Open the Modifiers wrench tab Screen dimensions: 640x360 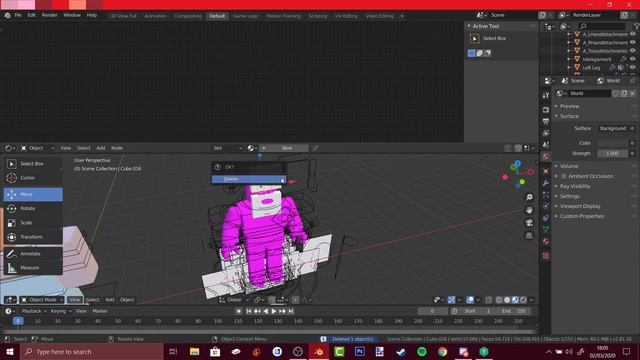(x=546, y=183)
